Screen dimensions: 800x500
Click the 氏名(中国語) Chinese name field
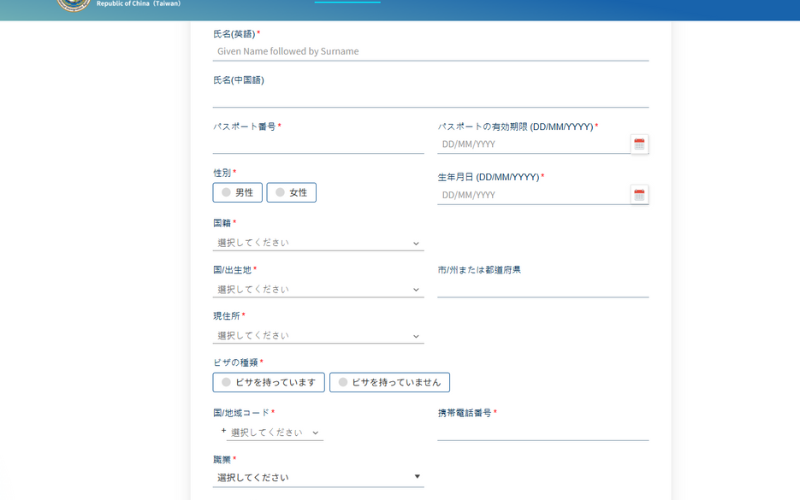pyautogui.click(x=430, y=97)
